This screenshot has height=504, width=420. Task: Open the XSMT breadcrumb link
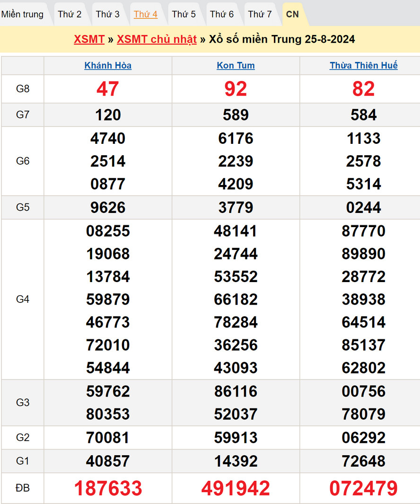tap(89, 39)
